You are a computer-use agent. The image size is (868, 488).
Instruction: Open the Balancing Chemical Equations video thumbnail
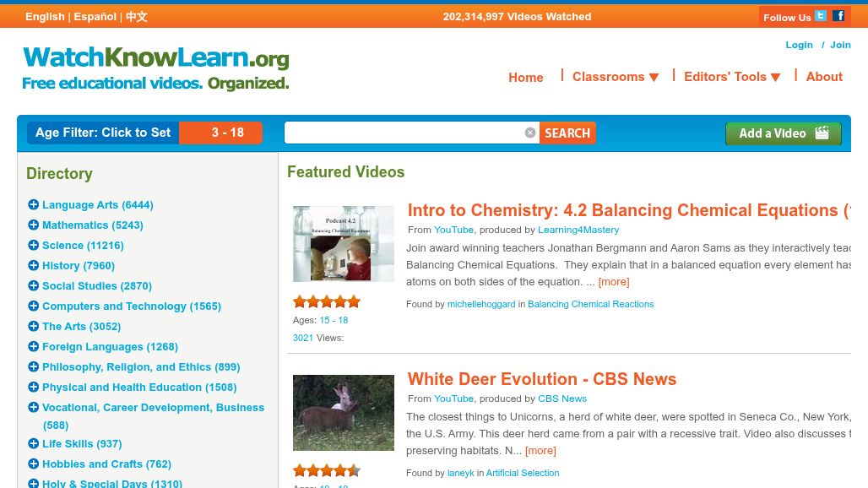343,244
